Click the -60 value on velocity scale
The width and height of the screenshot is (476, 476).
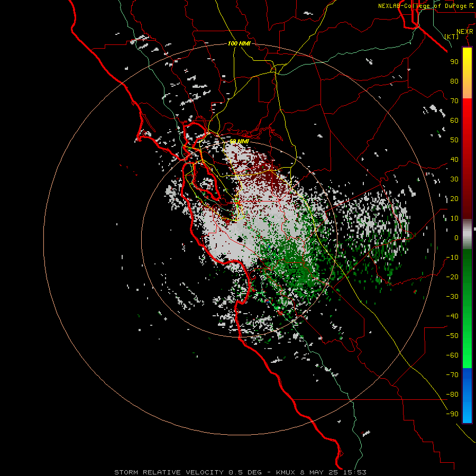click(452, 355)
